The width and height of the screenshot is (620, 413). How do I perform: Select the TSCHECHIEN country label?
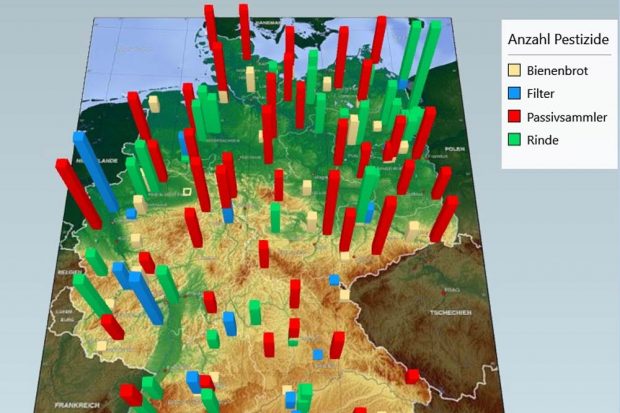click(451, 310)
